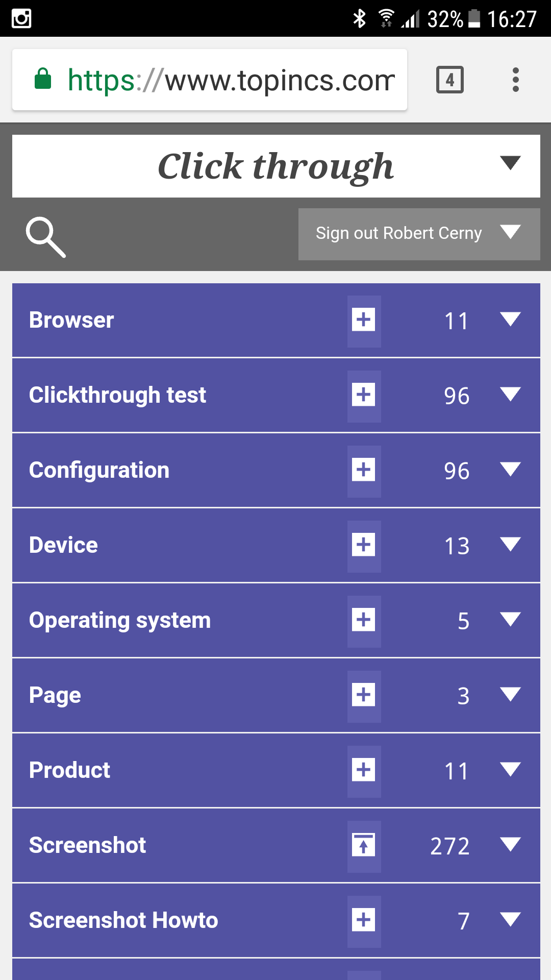Open the Screenshot category

[88, 846]
